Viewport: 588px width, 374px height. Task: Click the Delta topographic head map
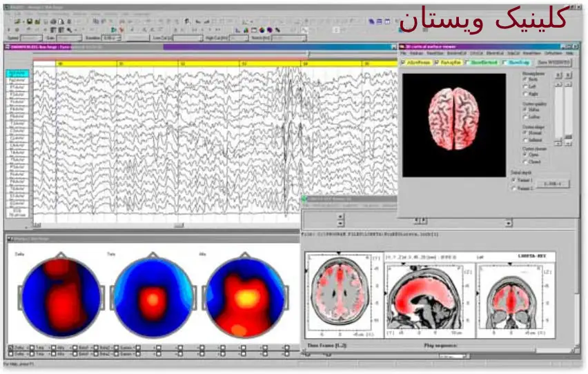coord(61,297)
